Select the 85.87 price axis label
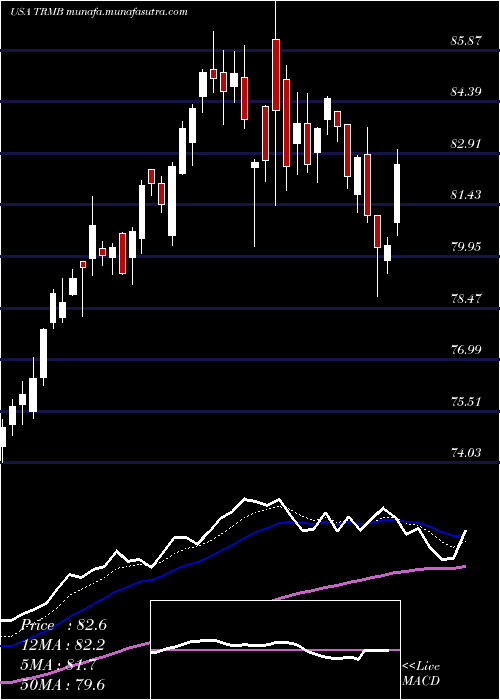Image resolution: width=500 pixels, height=700 pixels. (466, 41)
